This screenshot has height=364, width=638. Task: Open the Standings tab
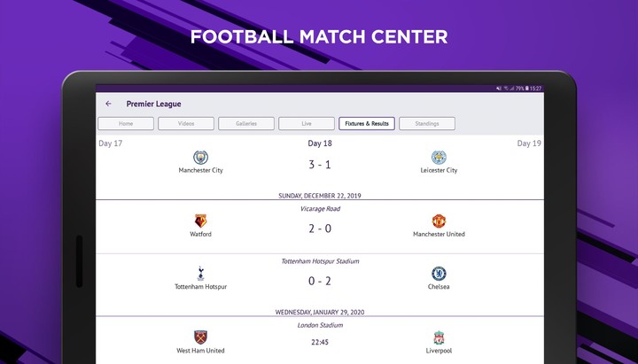pyautogui.click(x=427, y=124)
